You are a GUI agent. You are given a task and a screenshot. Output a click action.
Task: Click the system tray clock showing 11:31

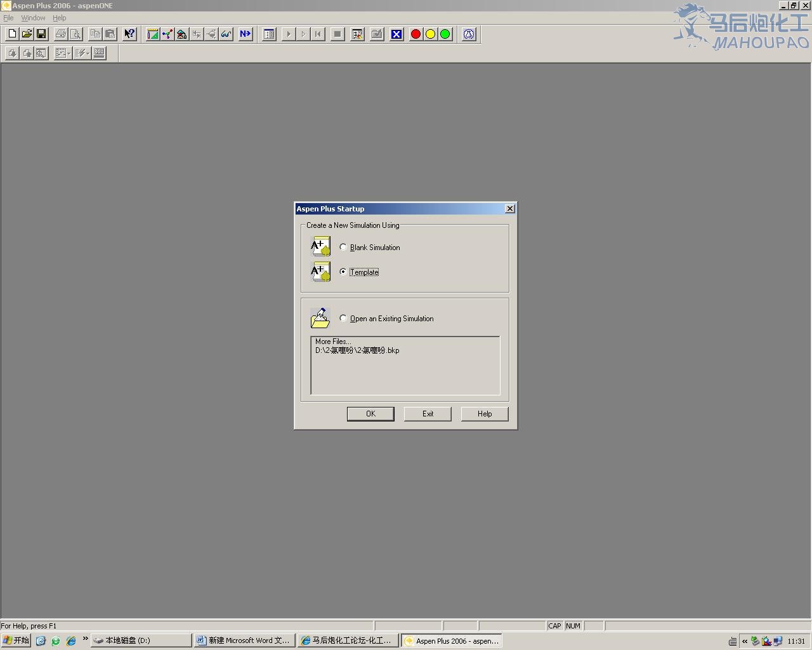click(796, 641)
